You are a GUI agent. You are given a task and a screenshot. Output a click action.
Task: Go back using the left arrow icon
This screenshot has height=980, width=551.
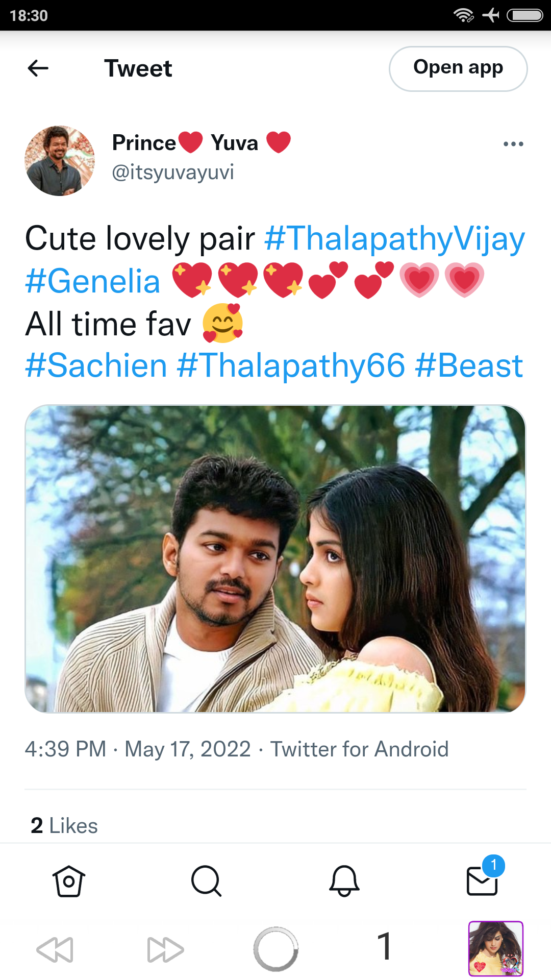(x=38, y=68)
